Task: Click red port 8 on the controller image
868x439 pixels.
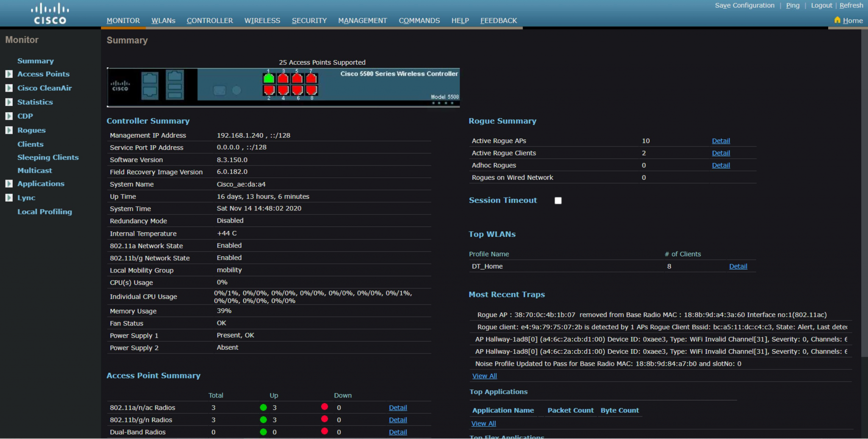Action: click(312, 90)
